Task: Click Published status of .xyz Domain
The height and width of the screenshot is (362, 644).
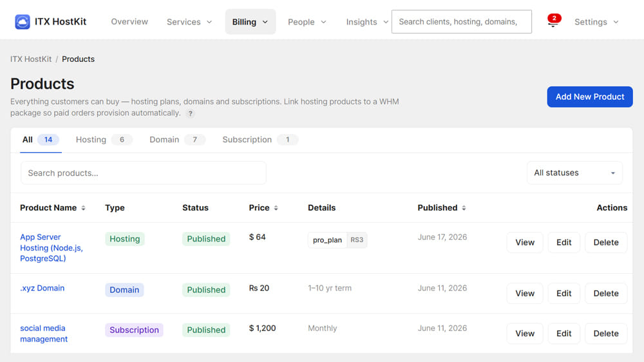Action: point(206,290)
